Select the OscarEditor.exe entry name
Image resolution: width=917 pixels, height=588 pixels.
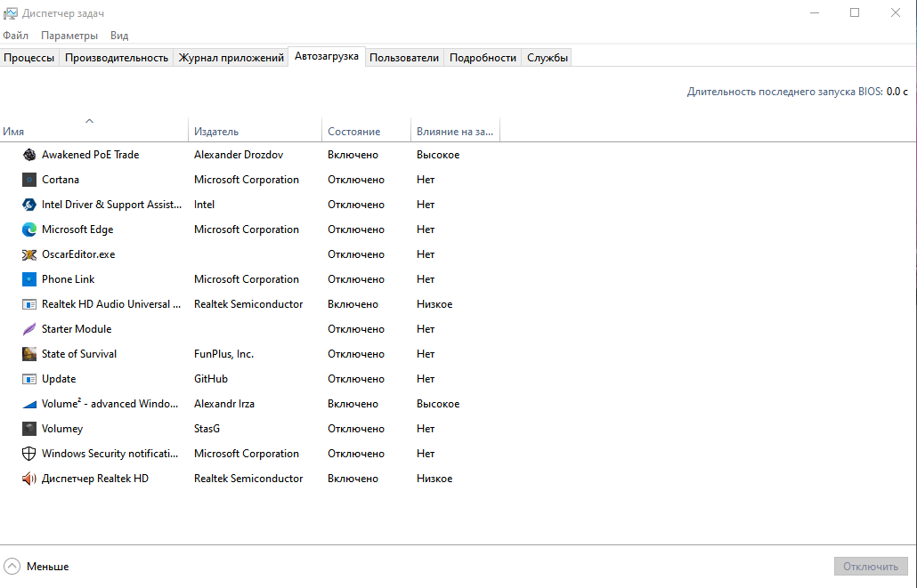coord(78,254)
